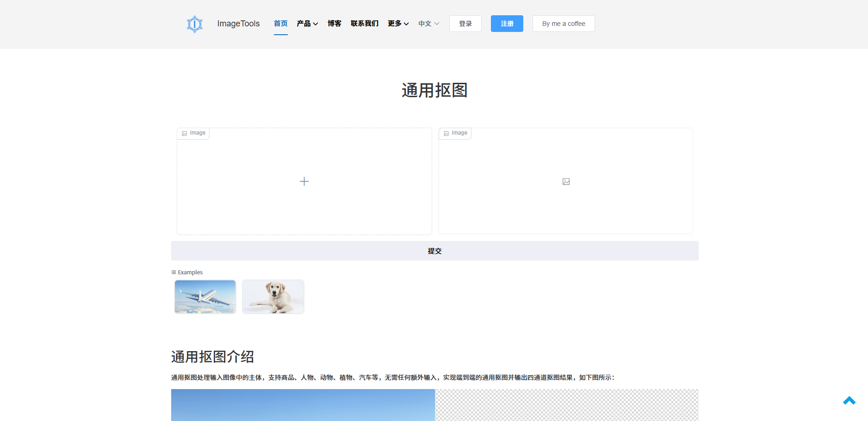Click the ImageTools site name link
Screen dimensions: 868x421
[x=238, y=24]
